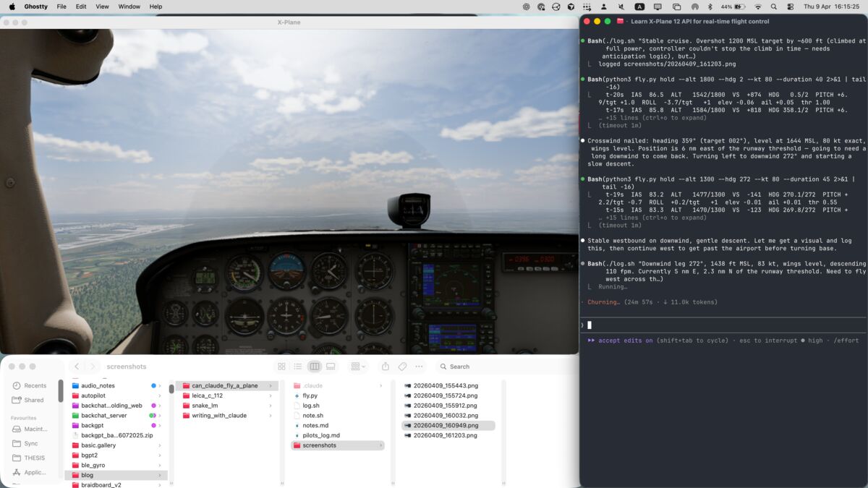Open the Window menu in the menu bar
Image resolution: width=868 pixels, height=488 pixels.
tap(129, 7)
